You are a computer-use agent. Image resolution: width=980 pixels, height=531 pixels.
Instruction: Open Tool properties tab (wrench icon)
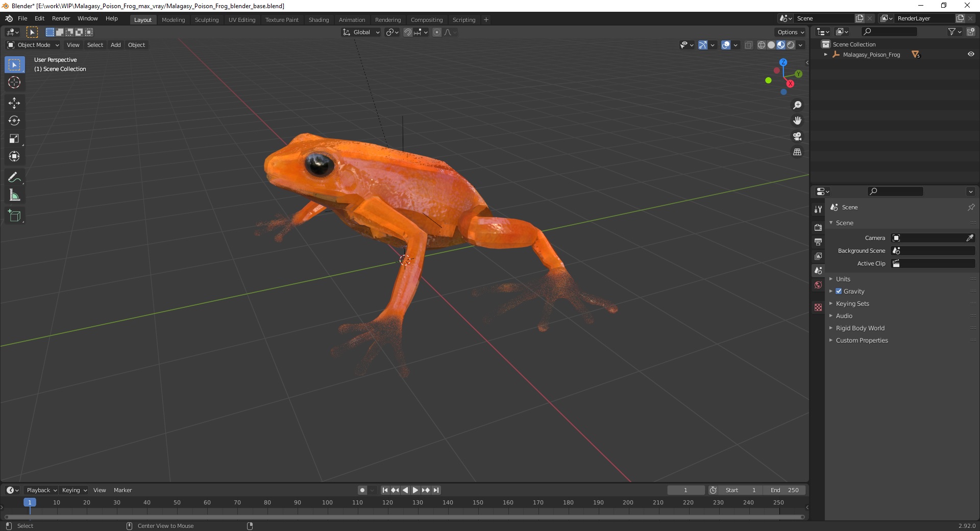tap(818, 209)
